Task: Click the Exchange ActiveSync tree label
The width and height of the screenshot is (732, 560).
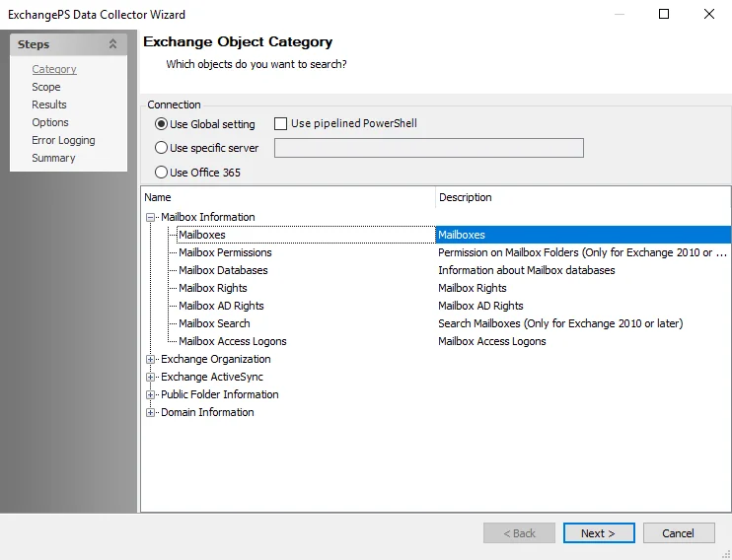Action: pyautogui.click(x=212, y=377)
